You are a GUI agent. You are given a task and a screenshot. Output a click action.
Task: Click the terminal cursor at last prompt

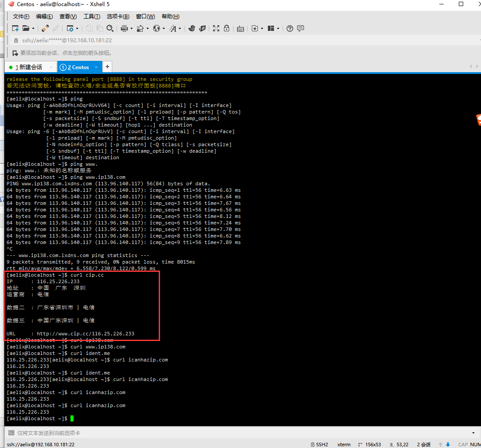[x=72, y=418]
